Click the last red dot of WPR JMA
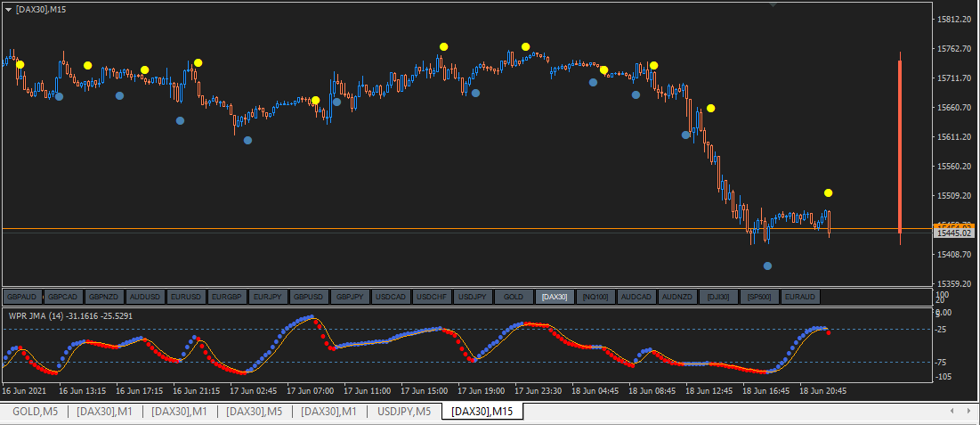The width and height of the screenshot is (980, 425). 829,333
